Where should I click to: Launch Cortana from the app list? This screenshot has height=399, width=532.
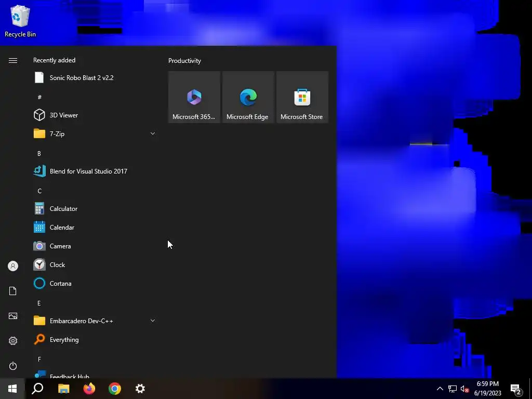tap(95, 283)
